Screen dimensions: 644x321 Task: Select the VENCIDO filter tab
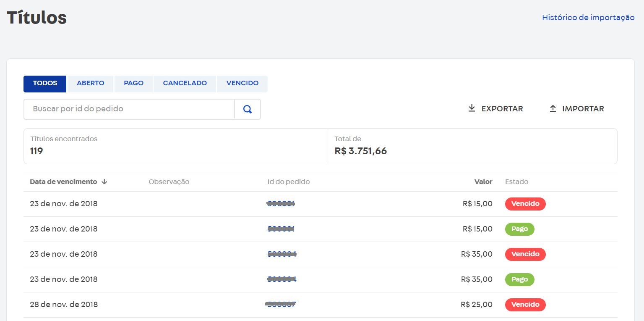[242, 83]
